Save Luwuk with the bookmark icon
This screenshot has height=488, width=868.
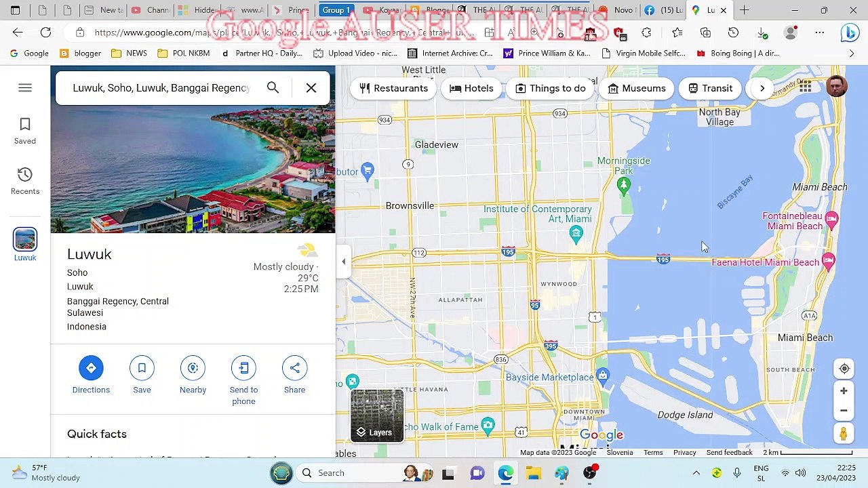click(x=142, y=375)
